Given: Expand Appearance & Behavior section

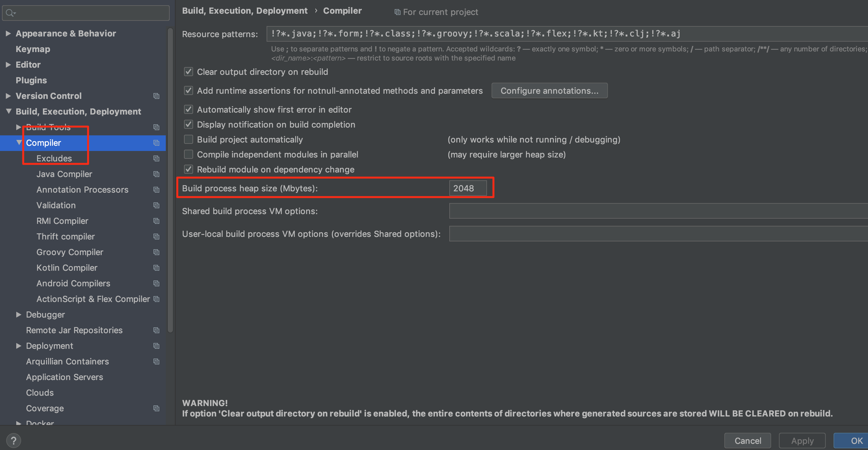Looking at the screenshot, I should pyautogui.click(x=8, y=34).
